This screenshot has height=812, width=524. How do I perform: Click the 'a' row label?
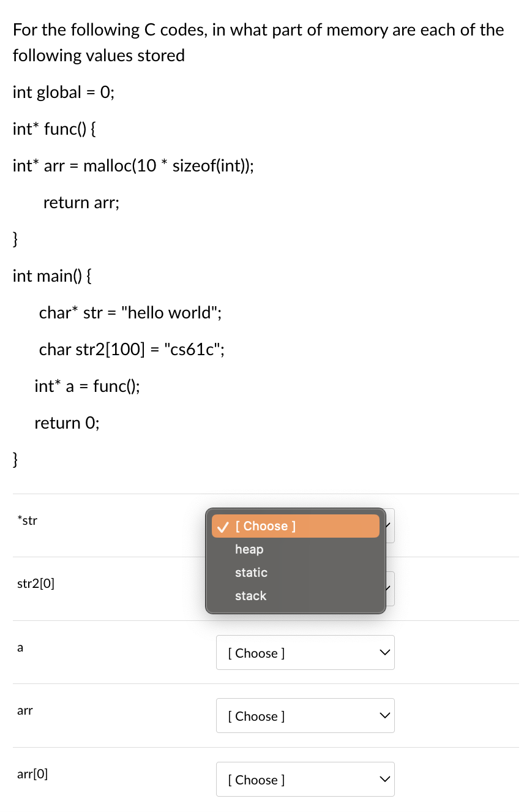[20, 647]
